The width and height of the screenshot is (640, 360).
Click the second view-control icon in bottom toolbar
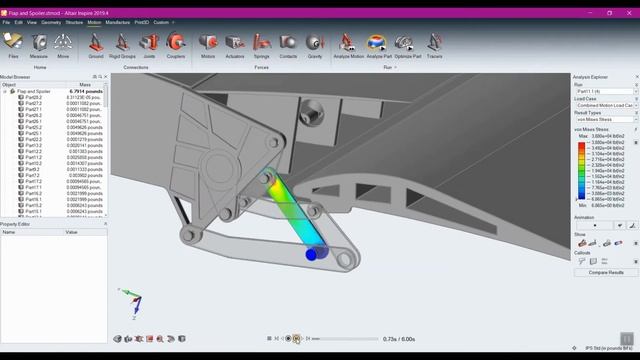128,339
